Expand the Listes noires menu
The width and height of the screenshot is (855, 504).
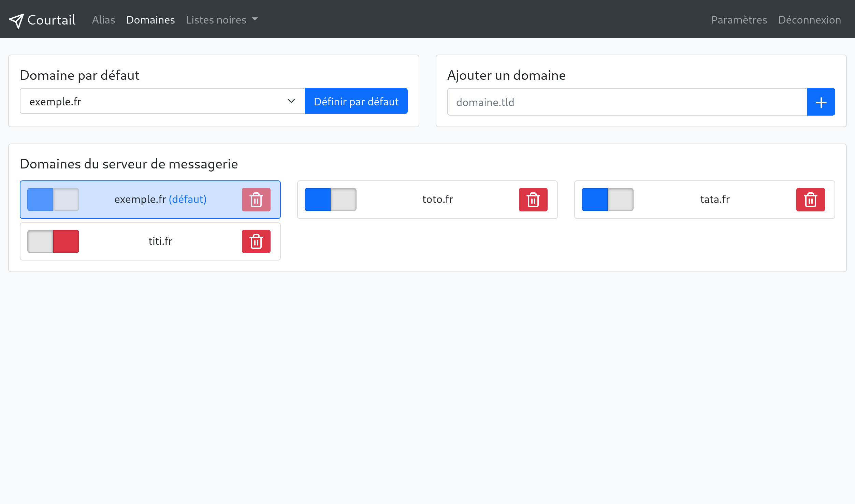click(222, 20)
